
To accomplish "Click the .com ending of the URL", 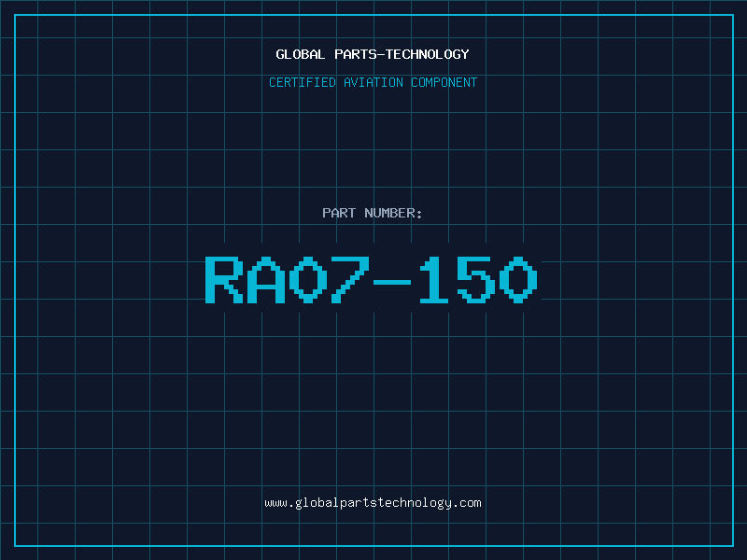I will pos(467,503).
